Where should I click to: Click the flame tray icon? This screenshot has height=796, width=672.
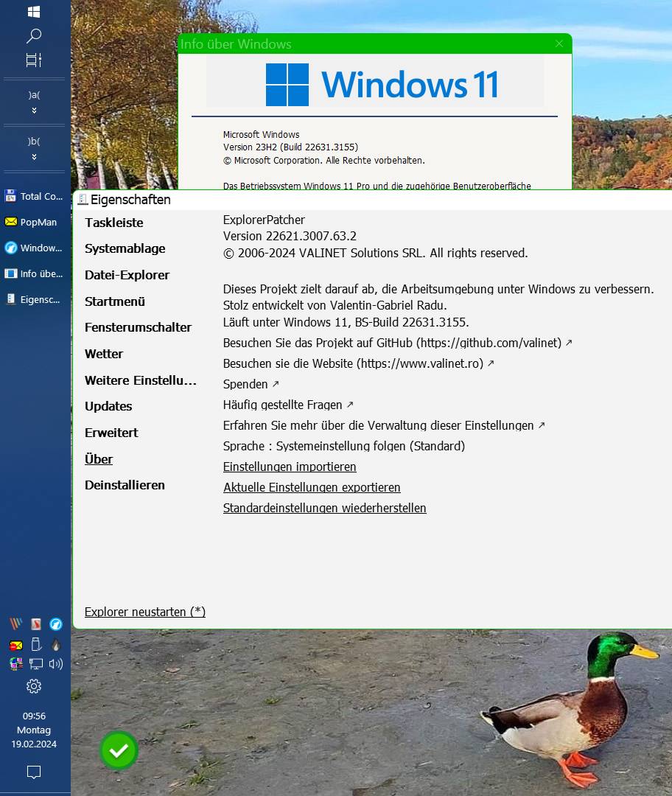click(56, 645)
